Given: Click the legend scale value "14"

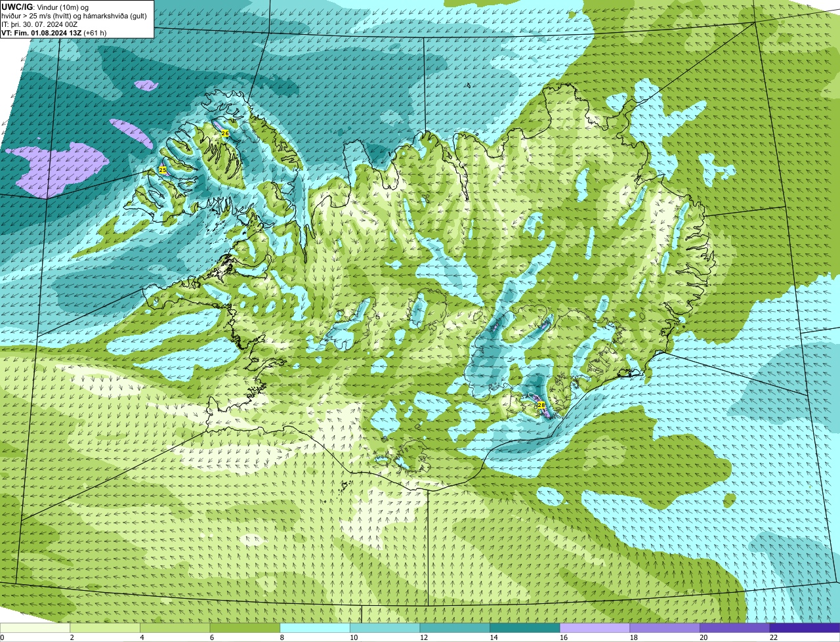Looking at the screenshot, I should pos(493,637).
